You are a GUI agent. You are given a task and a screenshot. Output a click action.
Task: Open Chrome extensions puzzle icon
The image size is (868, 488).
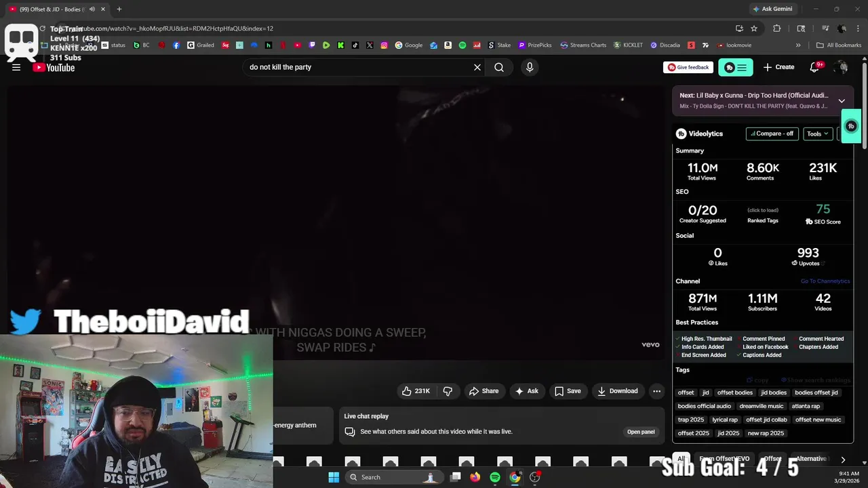[777, 28]
